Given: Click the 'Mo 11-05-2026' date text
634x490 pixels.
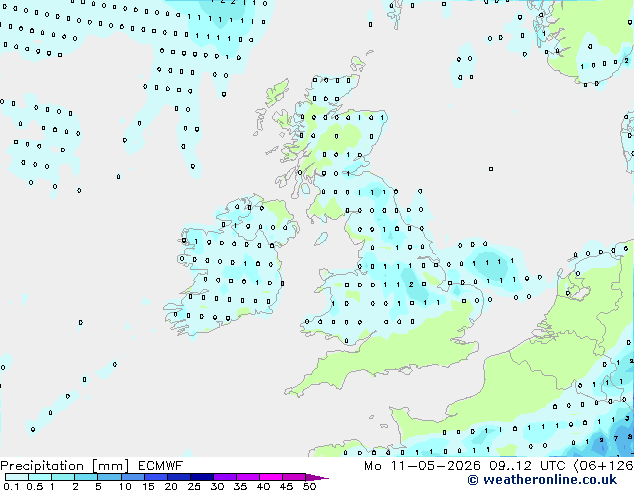Looking at the screenshot, I should 422,466.
